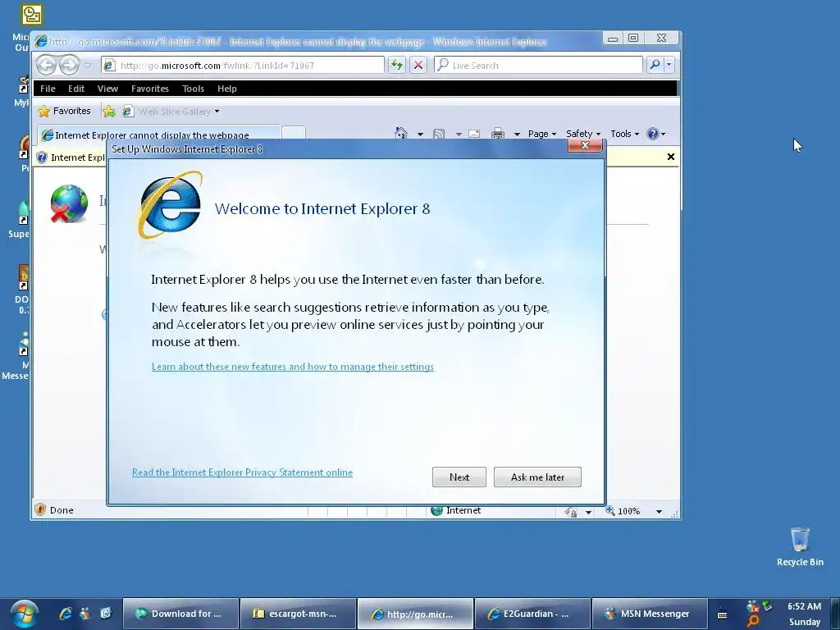Dismiss the information bar with X

click(671, 157)
